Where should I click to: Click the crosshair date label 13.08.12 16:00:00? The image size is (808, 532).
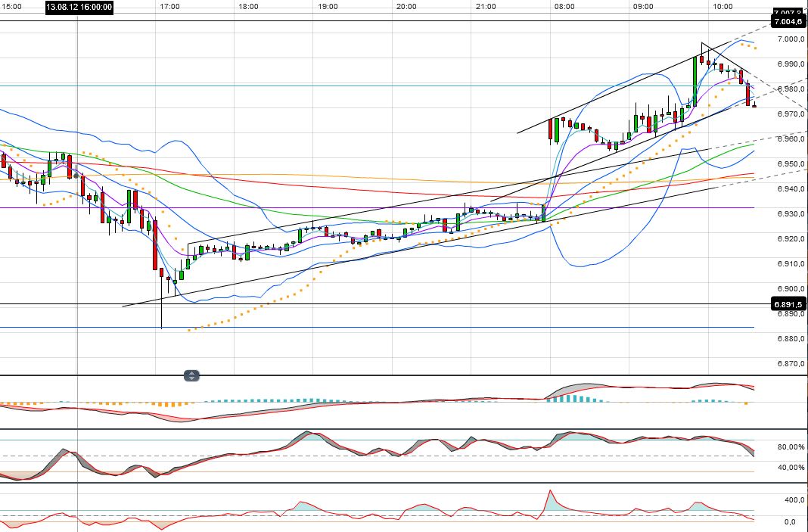pos(79,7)
